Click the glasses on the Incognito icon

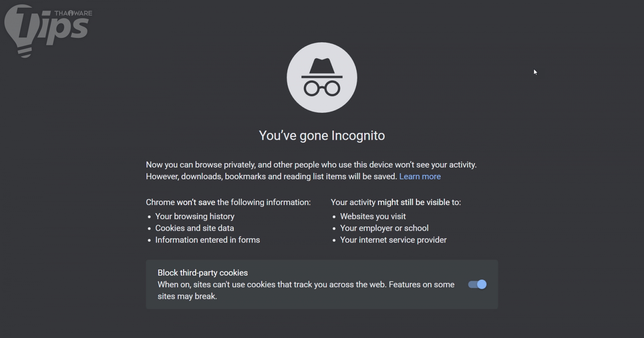pyautogui.click(x=322, y=88)
